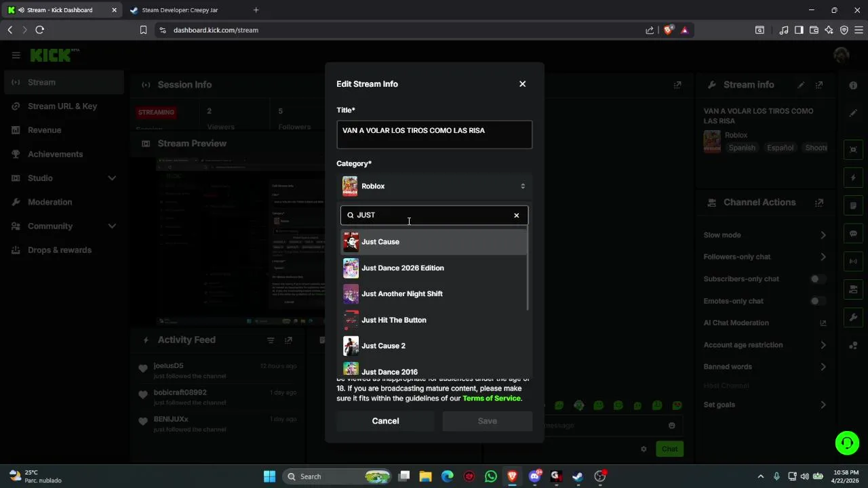Clear the category search field
The image size is (868, 488).
tap(516, 216)
